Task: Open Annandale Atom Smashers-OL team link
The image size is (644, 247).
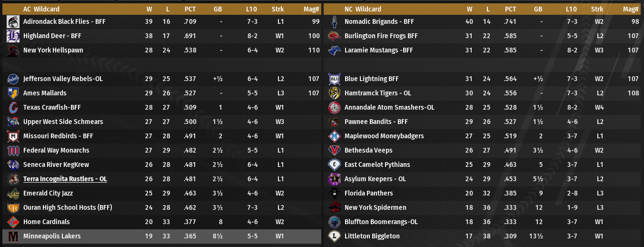Action: (389, 107)
